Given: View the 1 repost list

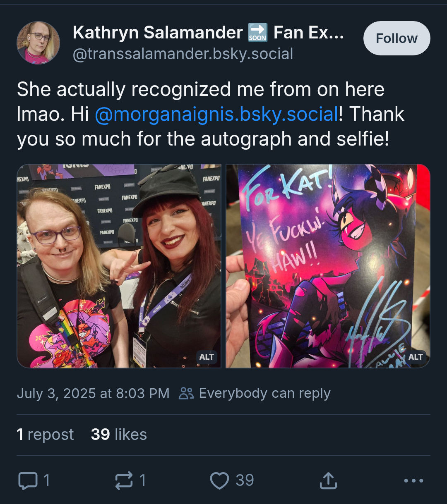Looking at the screenshot, I should [x=45, y=435].
